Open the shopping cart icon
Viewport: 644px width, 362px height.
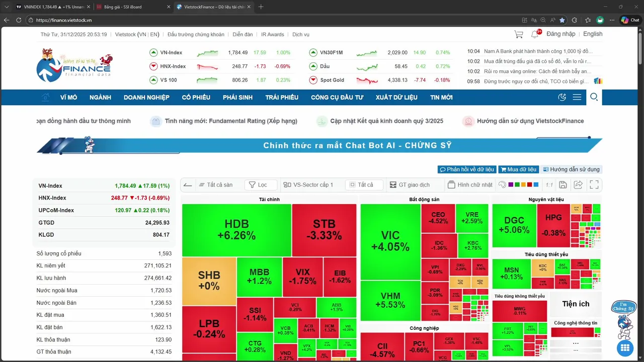(x=518, y=34)
